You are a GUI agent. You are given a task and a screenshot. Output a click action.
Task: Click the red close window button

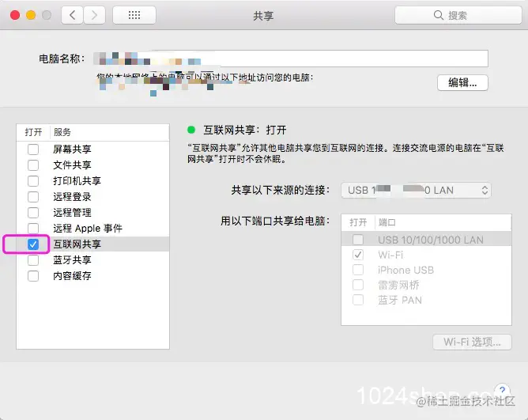[x=15, y=15]
